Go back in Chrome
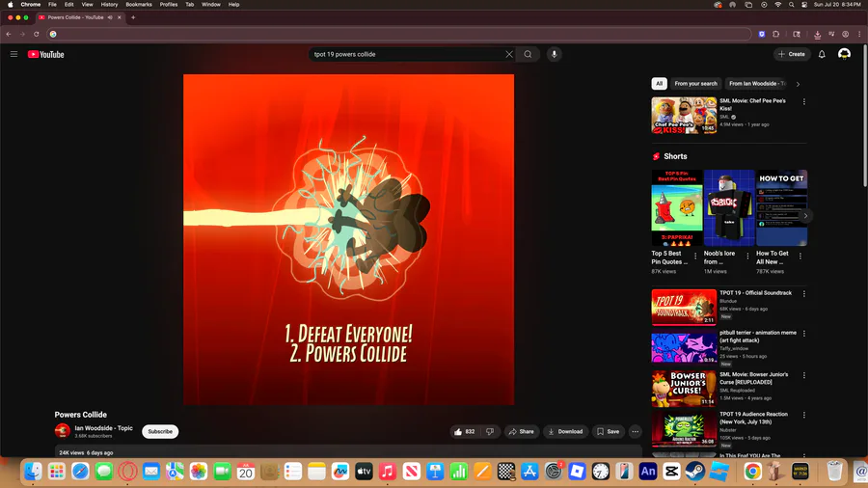Viewport: 868px width, 488px height. [9, 35]
